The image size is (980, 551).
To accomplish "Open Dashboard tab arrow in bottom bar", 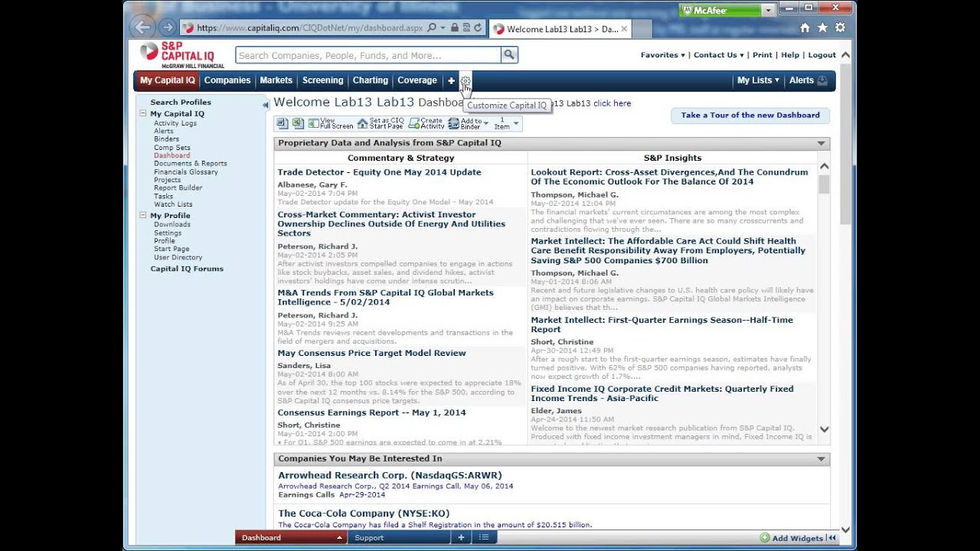I will coord(339,538).
